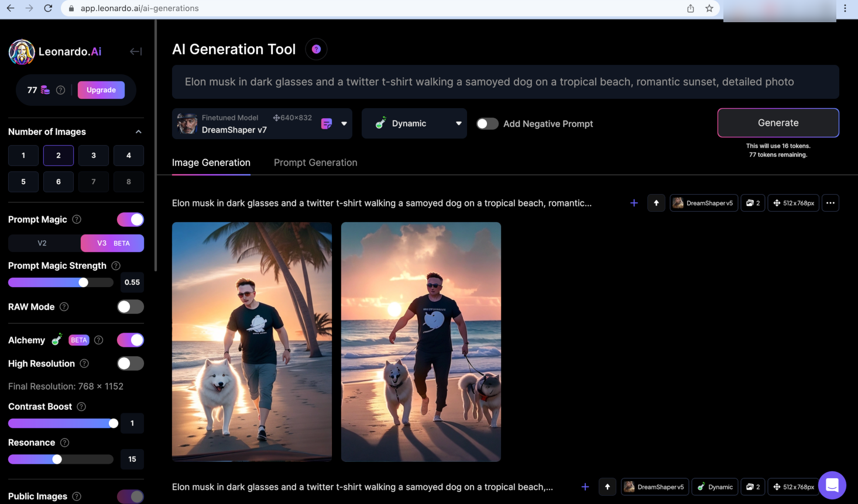Bookmark page with the star icon
This screenshot has height=504, width=858.
click(x=709, y=8)
